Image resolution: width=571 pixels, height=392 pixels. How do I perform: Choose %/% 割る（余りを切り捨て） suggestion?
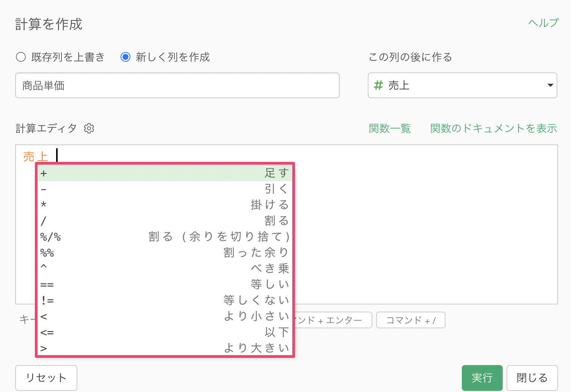tap(165, 237)
